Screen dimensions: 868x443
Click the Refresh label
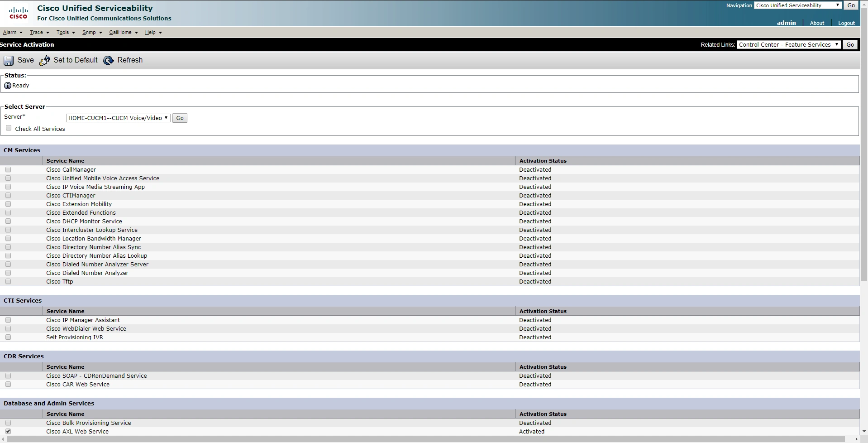coord(130,60)
